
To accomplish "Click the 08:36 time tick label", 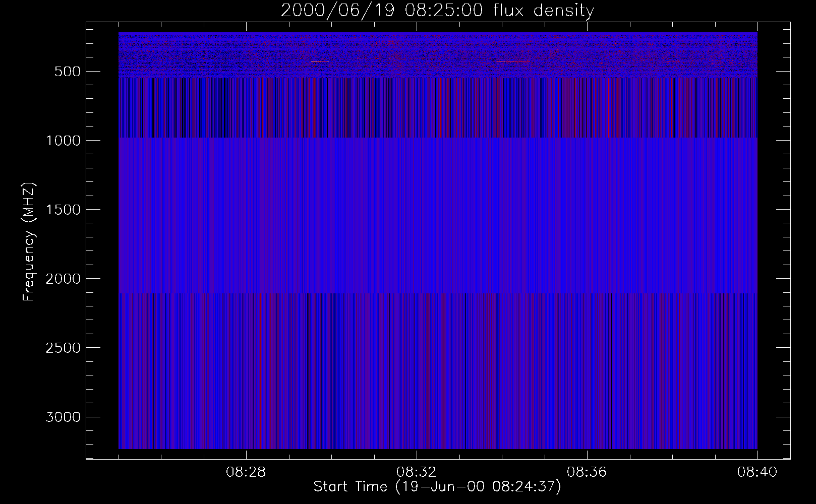I will coord(587,472).
